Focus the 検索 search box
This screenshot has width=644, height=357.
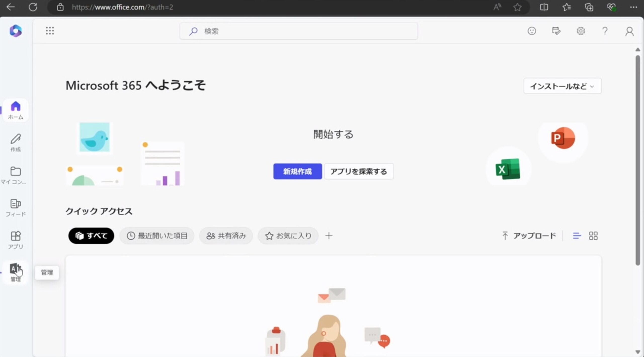[299, 31]
